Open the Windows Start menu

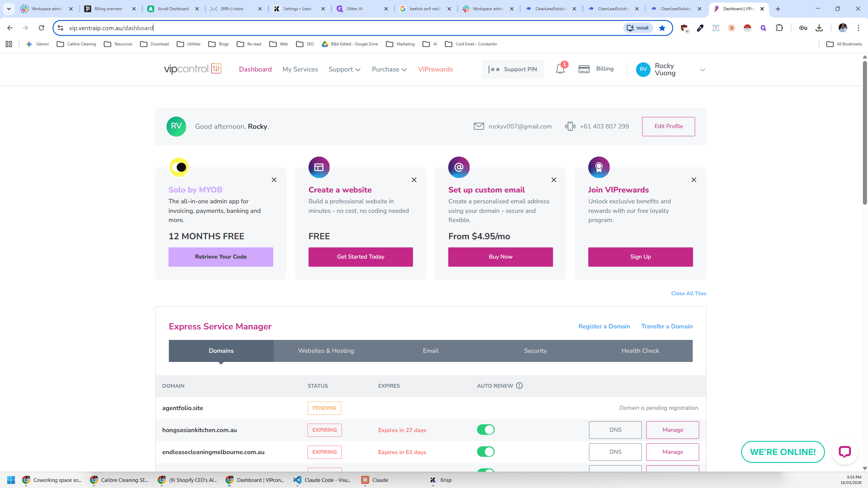click(11, 480)
